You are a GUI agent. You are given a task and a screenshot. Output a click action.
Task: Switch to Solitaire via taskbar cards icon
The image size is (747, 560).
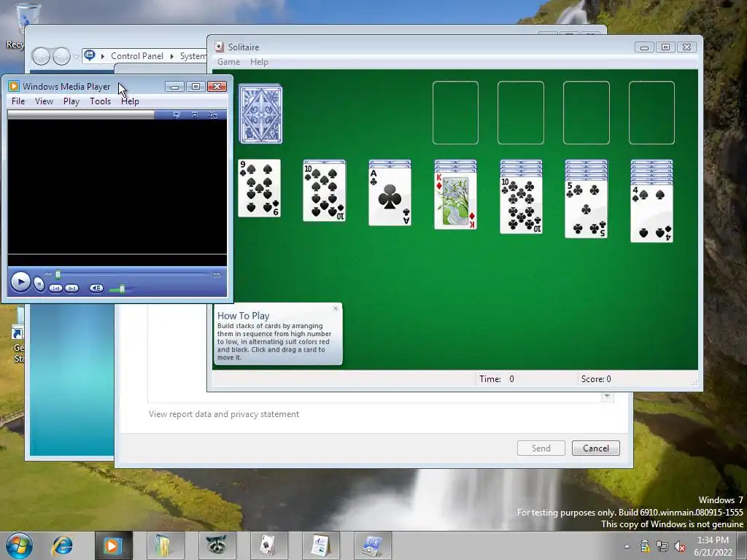[268, 545]
